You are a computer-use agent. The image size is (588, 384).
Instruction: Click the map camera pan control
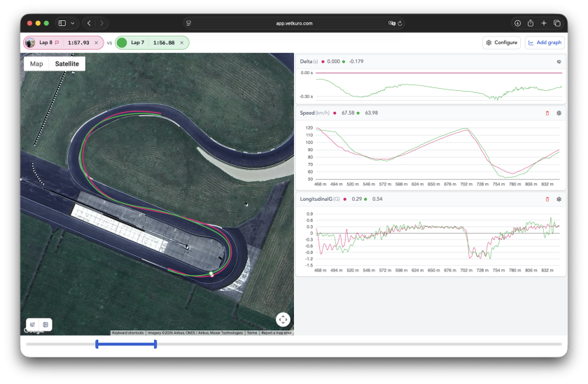click(x=283, y=320)
